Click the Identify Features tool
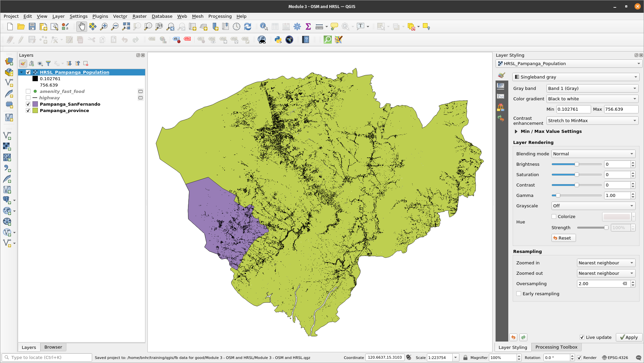 tap(264, 27)
